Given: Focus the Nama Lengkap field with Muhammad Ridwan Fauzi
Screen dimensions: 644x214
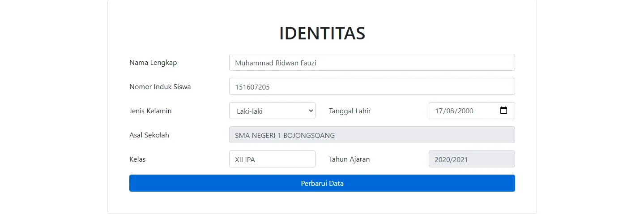Looking at the screenshot, I should pyautogui.click(x=372, y=63).
